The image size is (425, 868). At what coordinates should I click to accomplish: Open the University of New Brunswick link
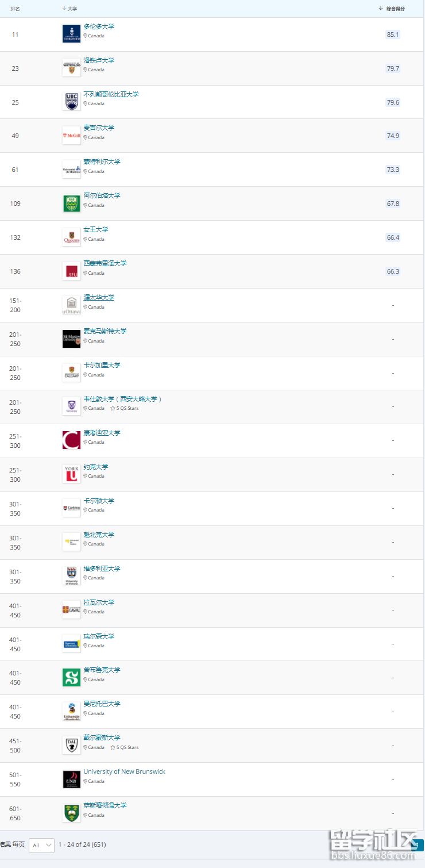(x=124, y=771)
